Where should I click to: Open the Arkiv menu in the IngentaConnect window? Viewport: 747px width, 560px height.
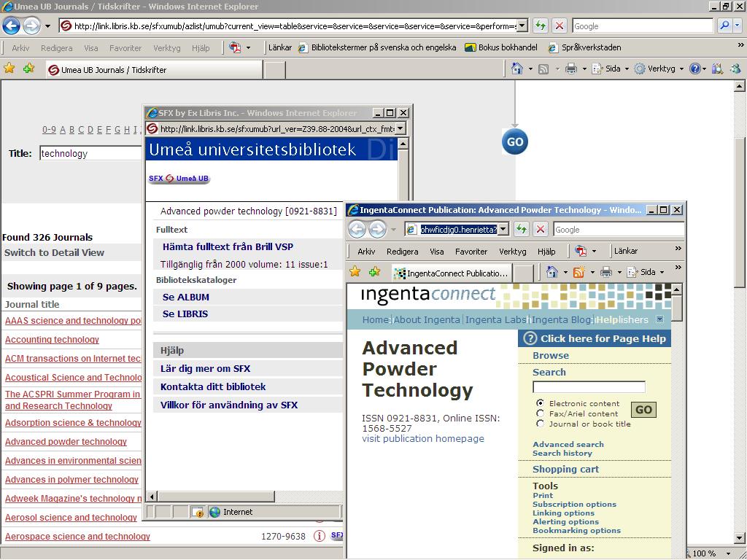coord(366,252)
